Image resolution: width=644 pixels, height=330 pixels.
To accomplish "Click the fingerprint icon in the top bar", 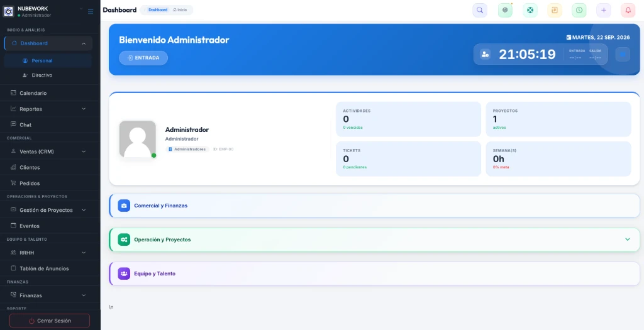I will tap(505, 10).
